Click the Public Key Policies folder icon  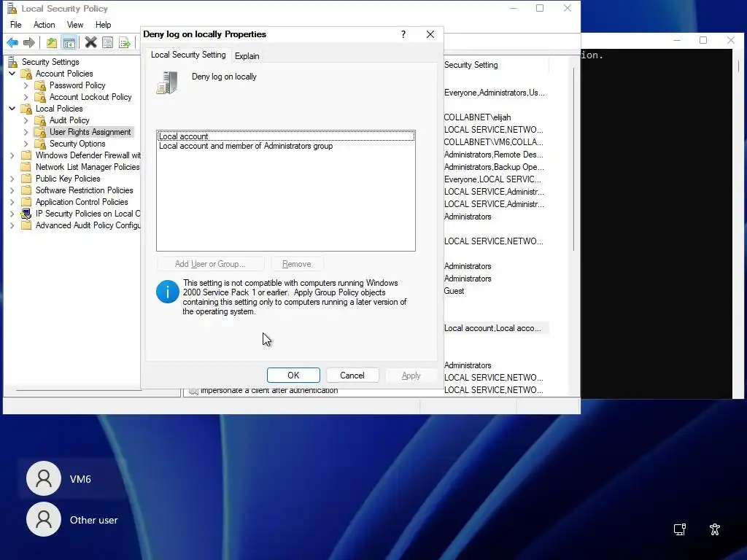click(26, 179)
